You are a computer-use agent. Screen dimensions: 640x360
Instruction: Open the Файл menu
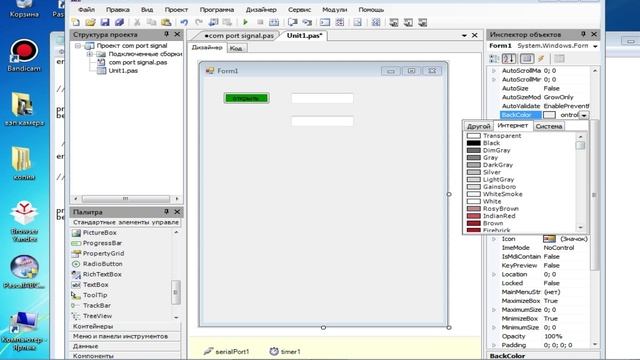click(87, 9)
